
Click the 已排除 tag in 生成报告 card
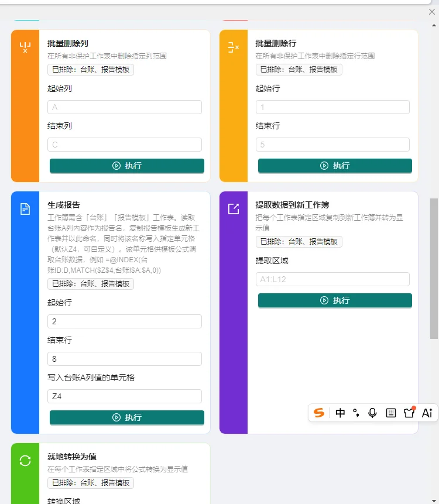click(91, 284)
